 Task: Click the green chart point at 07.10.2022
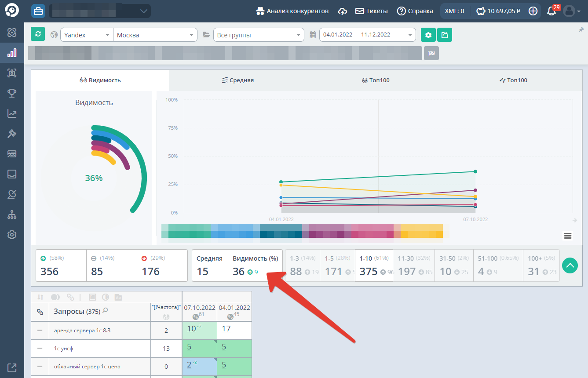pyautogui.click(x=475, y=171)
